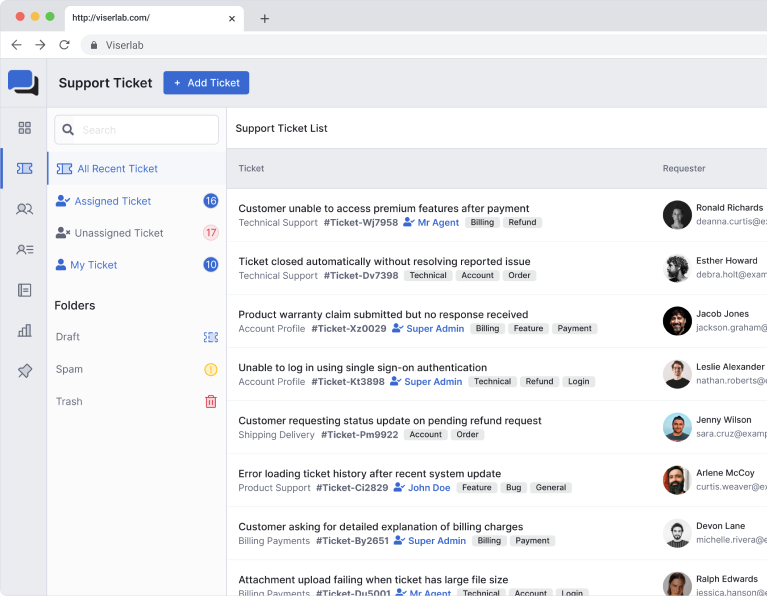This screenshot has height=596, width=767.
Task: Click the pin icon in sidebar
Action: [24, 371]
